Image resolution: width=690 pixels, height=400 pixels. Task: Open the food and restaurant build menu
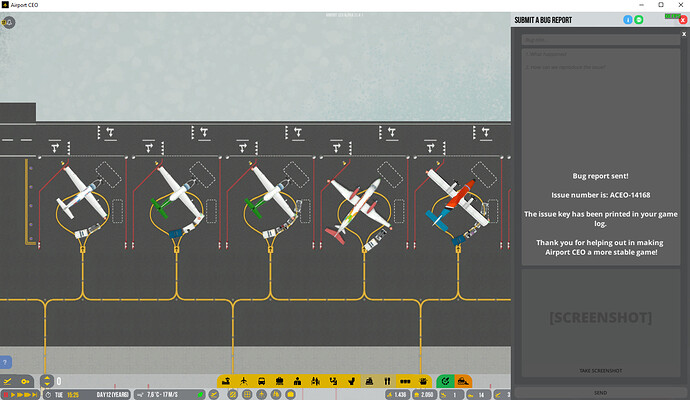pos(387,381)
